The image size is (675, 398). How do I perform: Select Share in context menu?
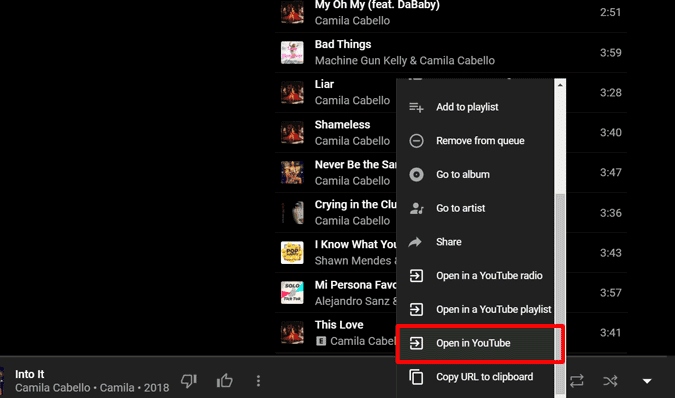tap(475, 242)
